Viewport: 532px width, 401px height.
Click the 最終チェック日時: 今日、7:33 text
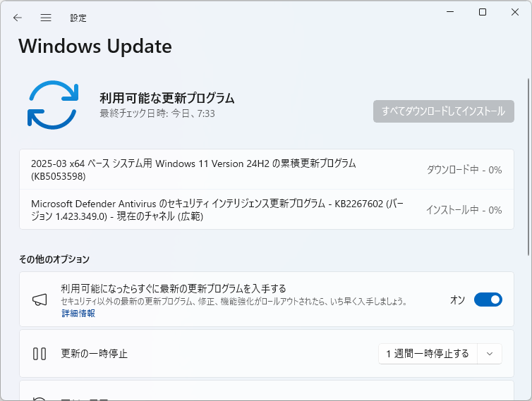157,113
